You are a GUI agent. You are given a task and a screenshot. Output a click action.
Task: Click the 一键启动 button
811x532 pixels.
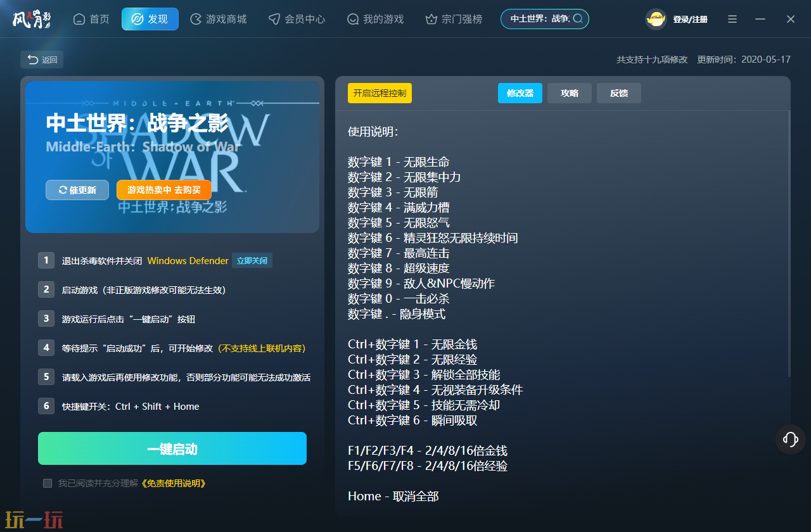pos(172,448)
